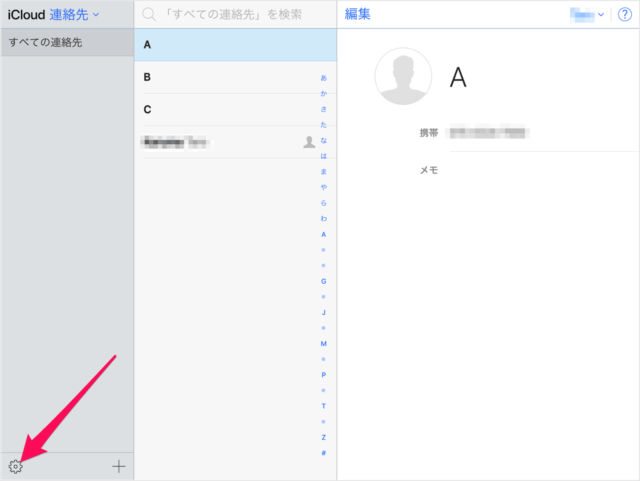Open the settings gear in sidebar
The width and height of the screenshot is (640, 481).
click(x=15, y=466)
